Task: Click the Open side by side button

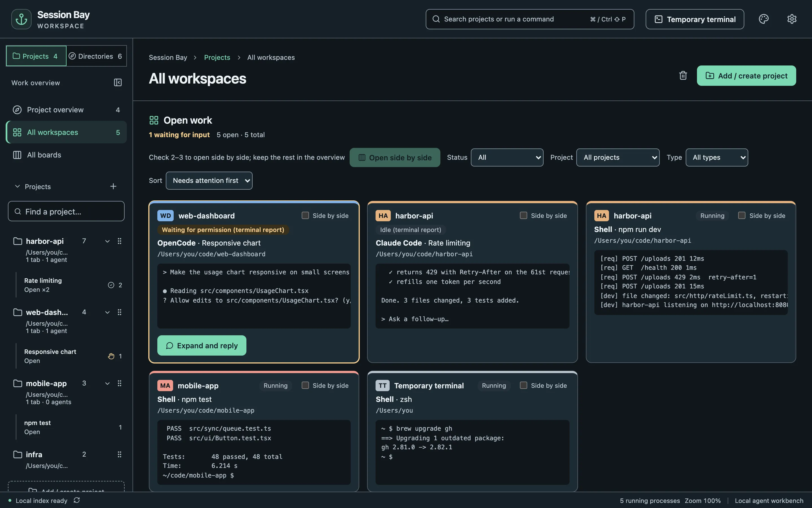Action: click(395, 157)
